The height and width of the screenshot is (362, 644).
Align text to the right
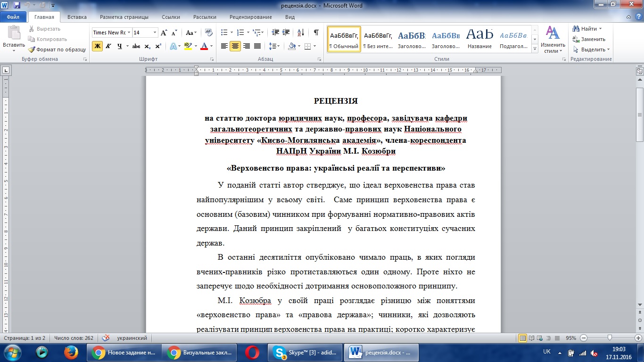pyautogui.click(x=246, y=46)
